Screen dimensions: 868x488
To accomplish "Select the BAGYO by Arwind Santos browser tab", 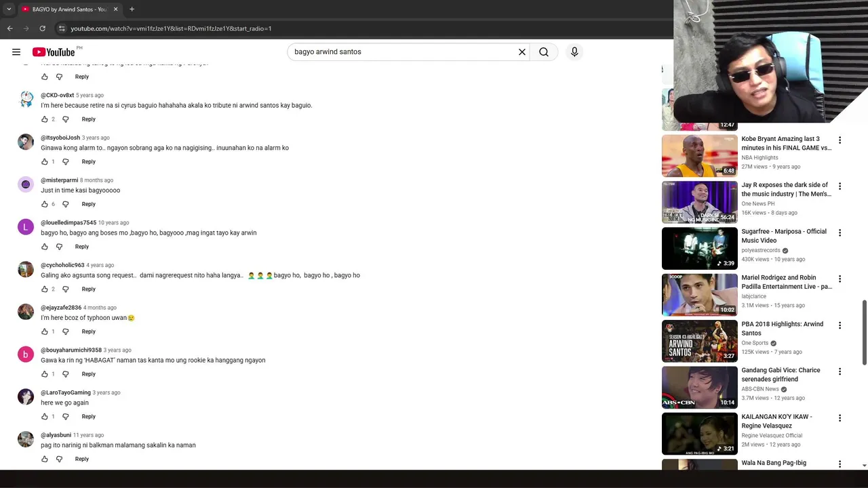I will click(70, 9).
